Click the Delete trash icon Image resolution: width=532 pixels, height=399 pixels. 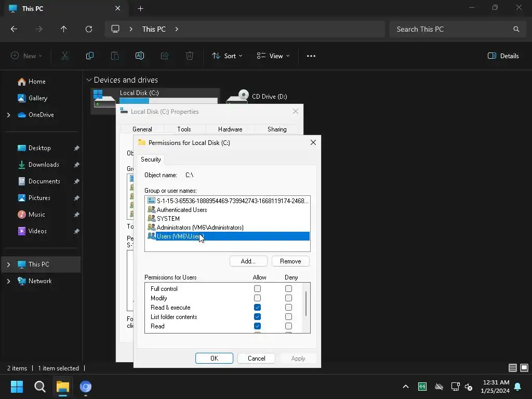pos(190,56)
